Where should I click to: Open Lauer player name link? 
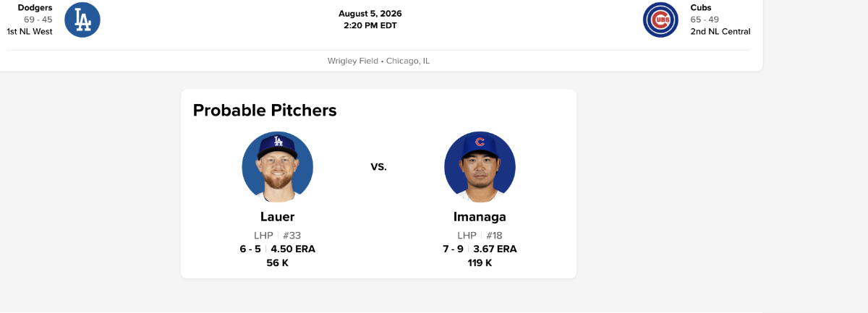278,217
